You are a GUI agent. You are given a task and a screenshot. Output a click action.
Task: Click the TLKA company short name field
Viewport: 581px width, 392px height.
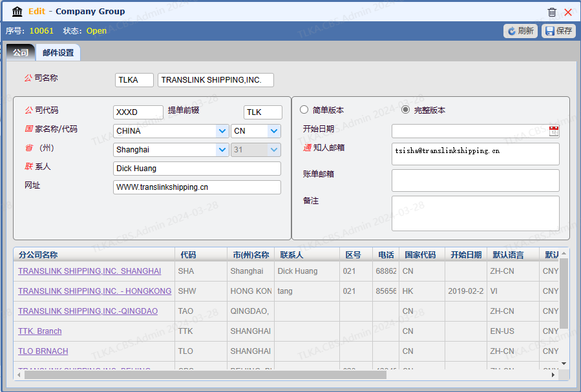(134, 80)
